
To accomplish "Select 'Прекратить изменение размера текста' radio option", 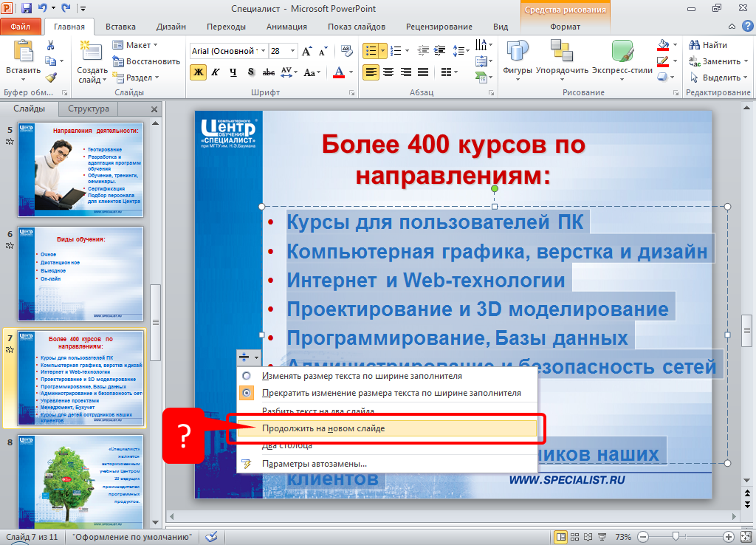I will point(391,394).
